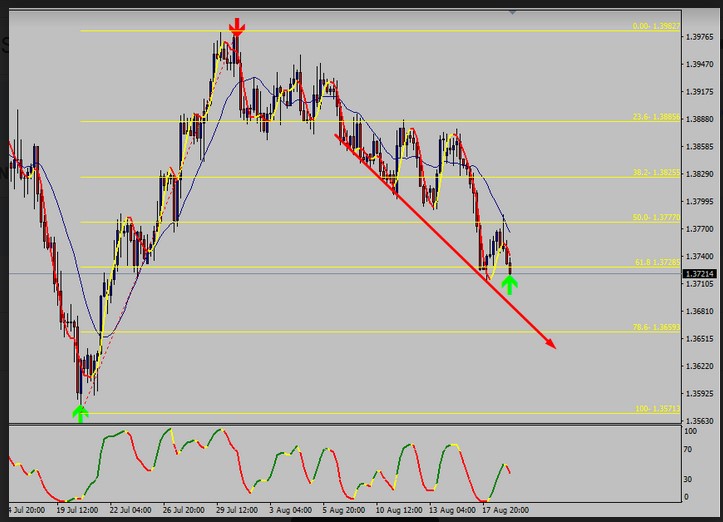Select the green up arrow near current price

[x=510, y=285]
